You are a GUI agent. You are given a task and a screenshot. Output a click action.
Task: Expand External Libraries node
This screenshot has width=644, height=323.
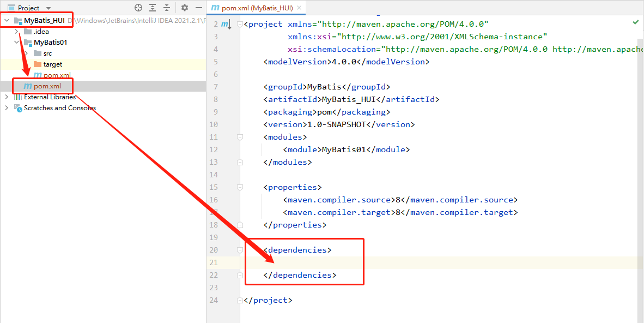[x=6, y=97]
